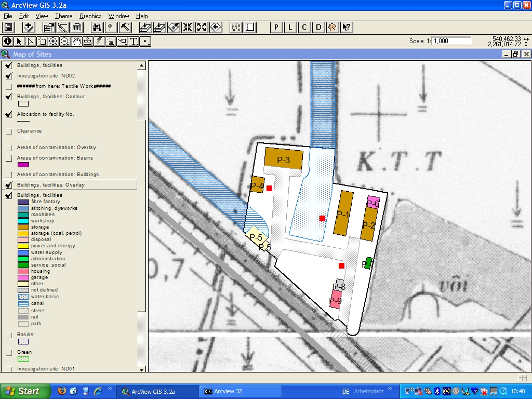Click the Save Project toolbar icon

coord(8,28)
